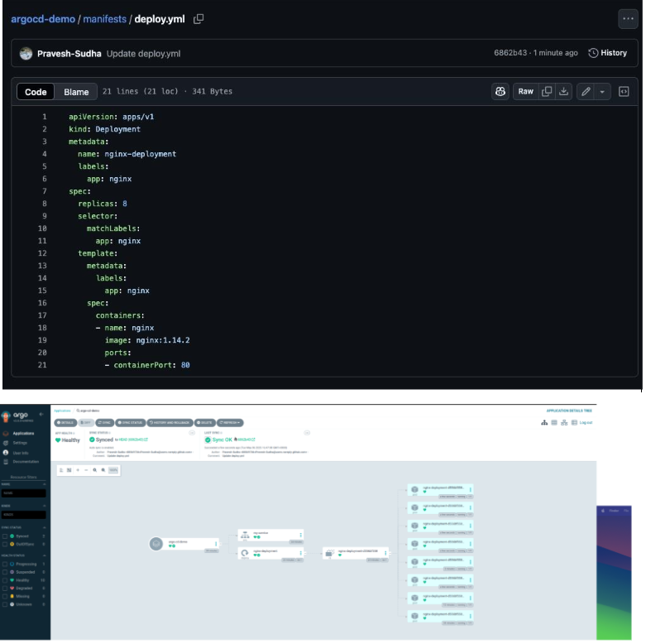Zoom in on the resource tree
This screenshot has width=646, height=644.
[94, 470]
